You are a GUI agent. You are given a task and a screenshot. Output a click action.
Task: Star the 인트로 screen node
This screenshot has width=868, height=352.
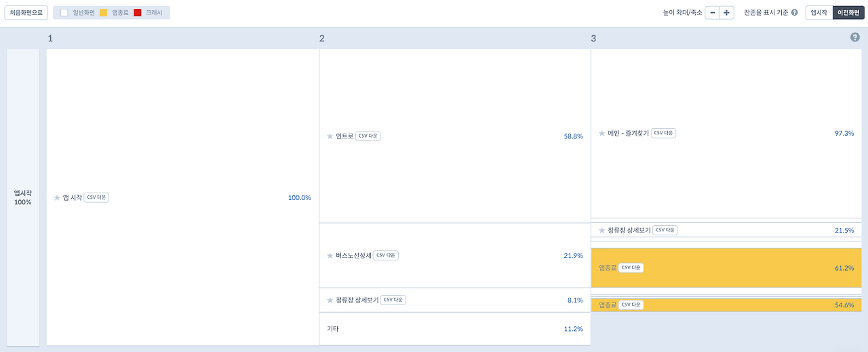coord(330,136)
